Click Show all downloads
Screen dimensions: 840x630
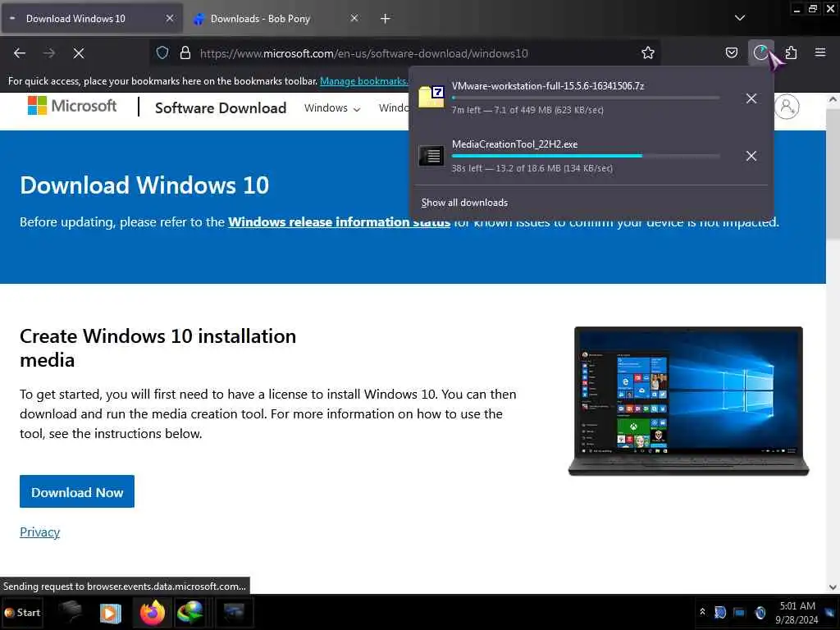(x=464, y=203)
